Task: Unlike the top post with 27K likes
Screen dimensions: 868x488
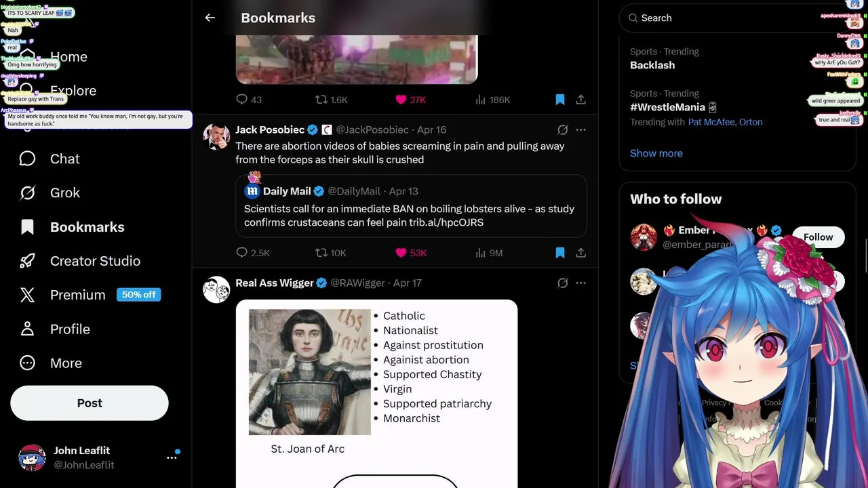Action: point(411,100)
